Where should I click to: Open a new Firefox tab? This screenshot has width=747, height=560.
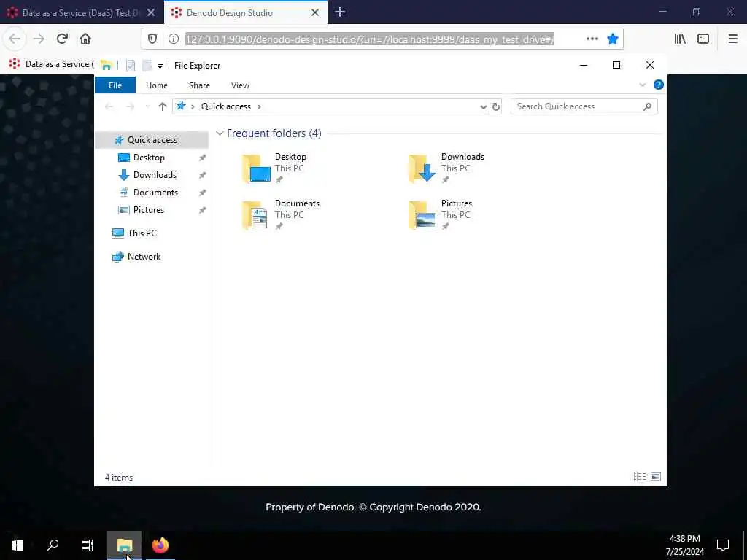[340, 12]
